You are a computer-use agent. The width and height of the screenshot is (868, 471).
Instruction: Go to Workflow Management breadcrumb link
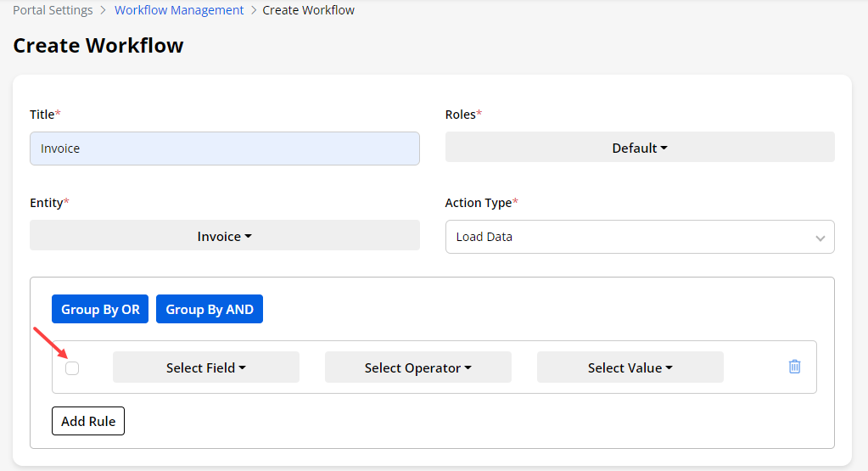coord(179,10)
